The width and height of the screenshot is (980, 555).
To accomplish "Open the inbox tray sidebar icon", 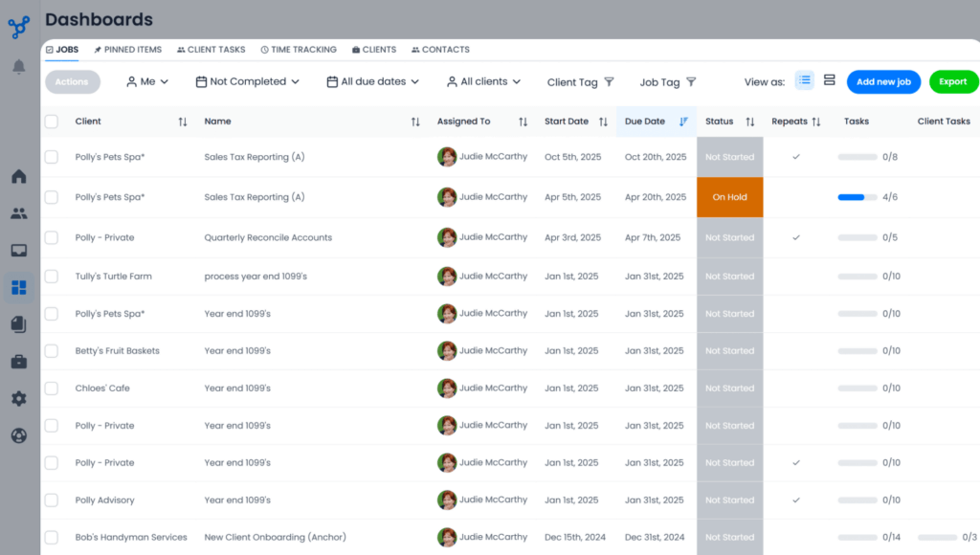I will [x=19, y=251].
